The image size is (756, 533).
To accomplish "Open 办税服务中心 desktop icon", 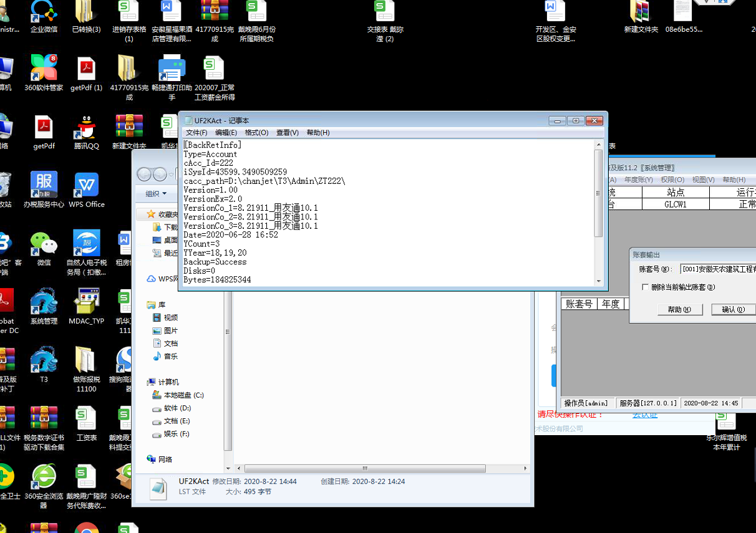I will (x=44, y=190).
